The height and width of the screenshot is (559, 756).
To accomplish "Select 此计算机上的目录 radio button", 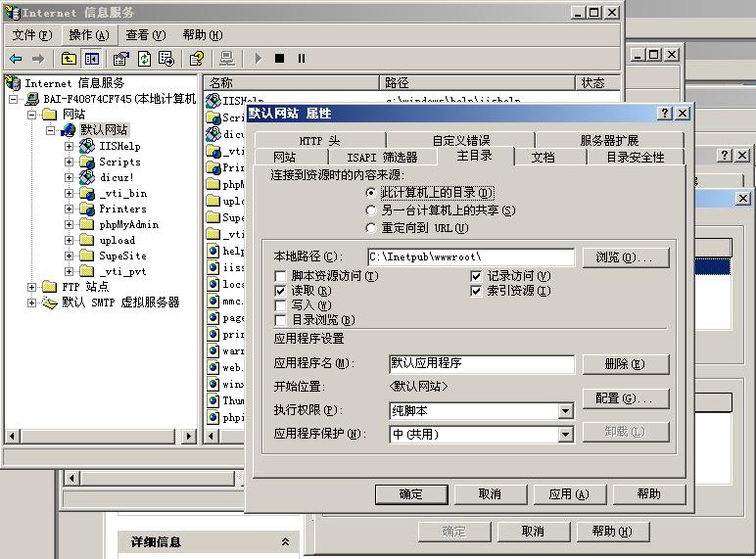I will (370, 193).
